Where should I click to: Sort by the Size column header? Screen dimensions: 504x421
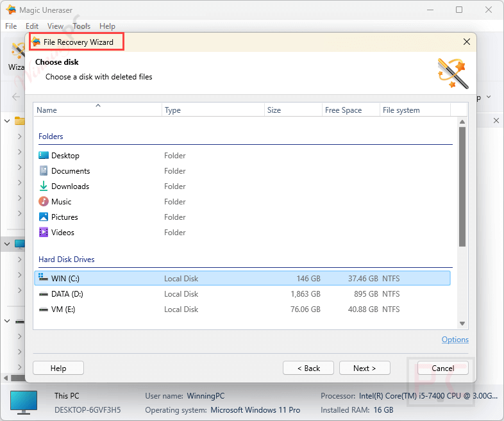click(293, 110)
